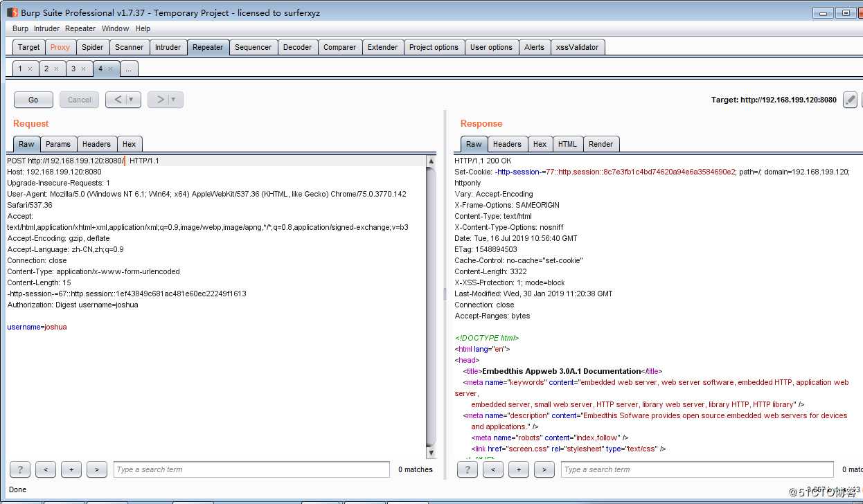Image resolution: width=863 pixels, height=504 pixels.
Task: Open response search options + button
Action: point(519,469)
